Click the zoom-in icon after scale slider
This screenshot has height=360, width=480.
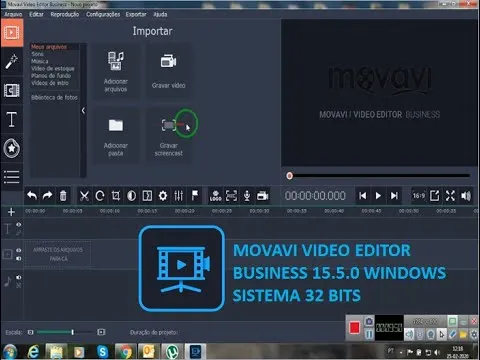coord(101,332)
